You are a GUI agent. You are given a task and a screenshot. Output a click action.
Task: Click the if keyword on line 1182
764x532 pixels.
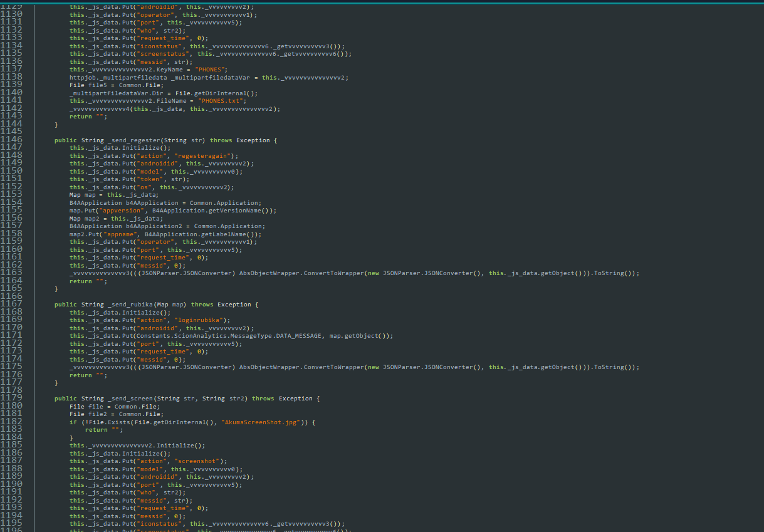pyautogui.click(x=73, y=422)
